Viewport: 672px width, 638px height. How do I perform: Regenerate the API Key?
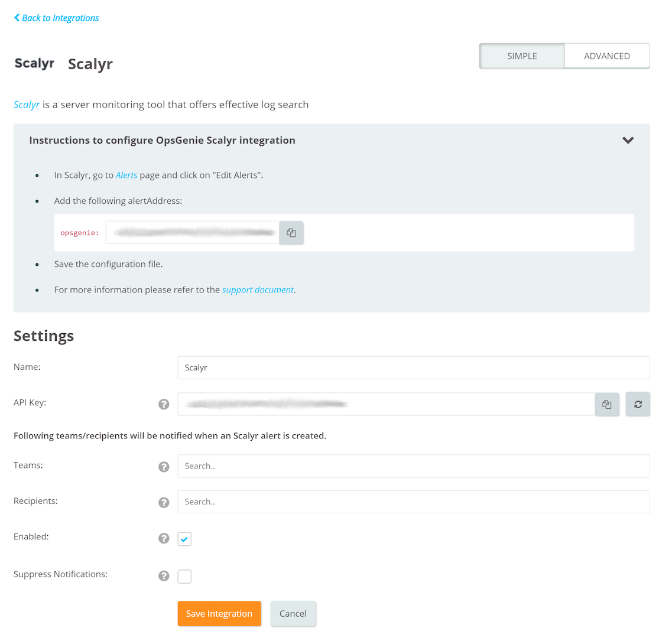click(637, 404)
